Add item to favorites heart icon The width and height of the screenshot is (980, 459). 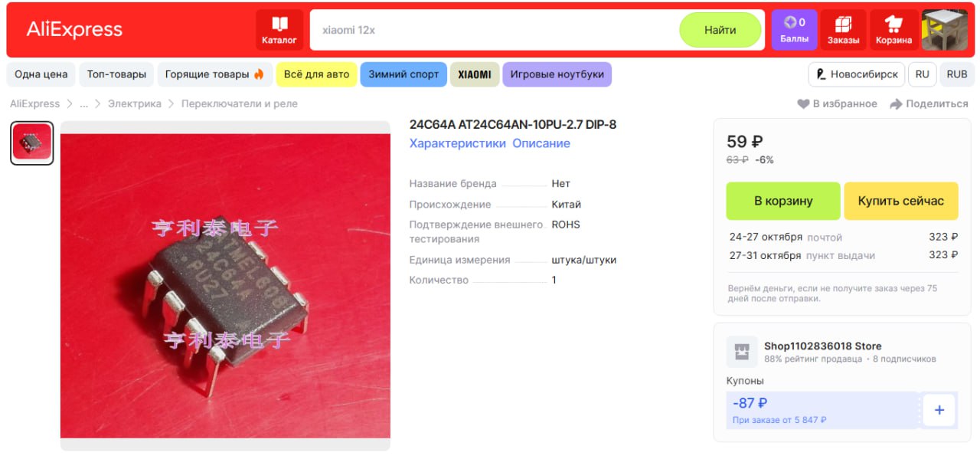pyautogui.click(x=803, y=103)
